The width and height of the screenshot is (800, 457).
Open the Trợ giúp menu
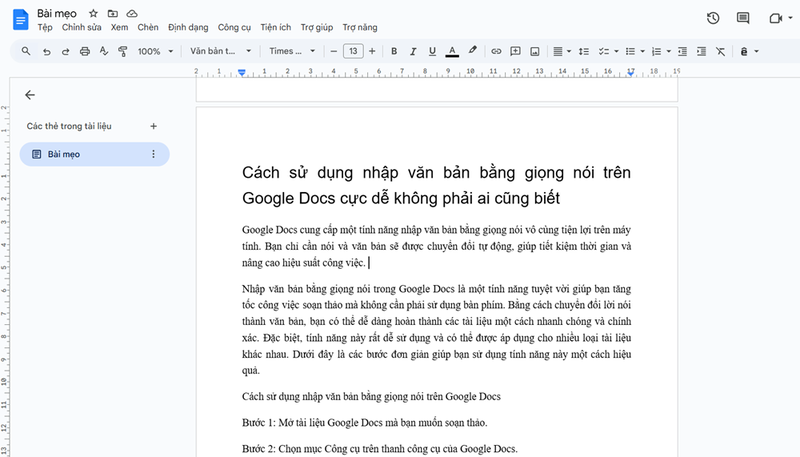317,27
